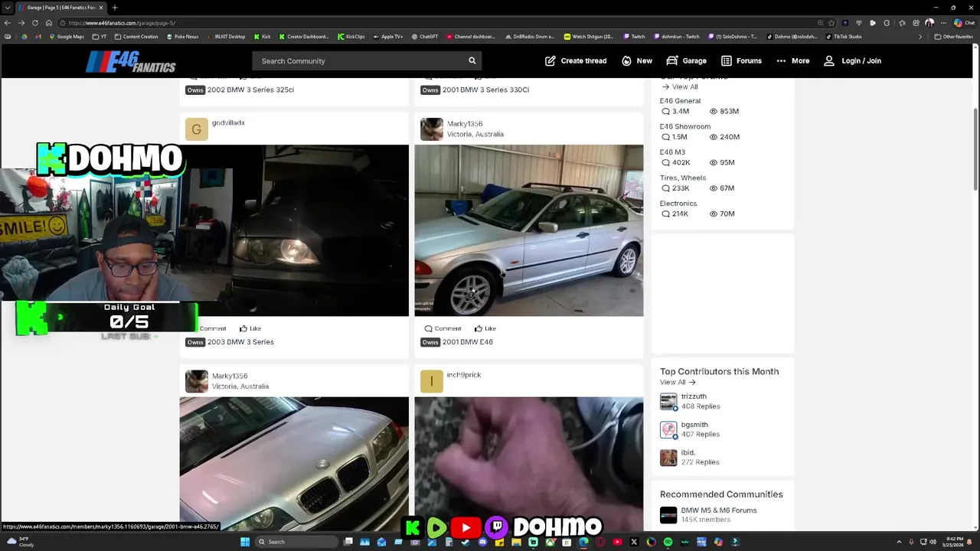Screen dimensions: 980x551
Task: Open godvilladx user avatar
Action: click(x=197, y=129)
